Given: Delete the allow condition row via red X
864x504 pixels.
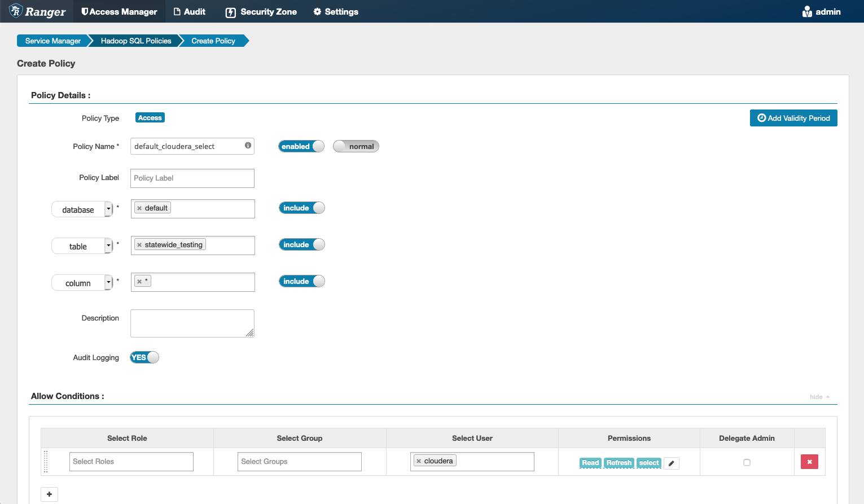Looking at the screenshot, I should (809, 461).
